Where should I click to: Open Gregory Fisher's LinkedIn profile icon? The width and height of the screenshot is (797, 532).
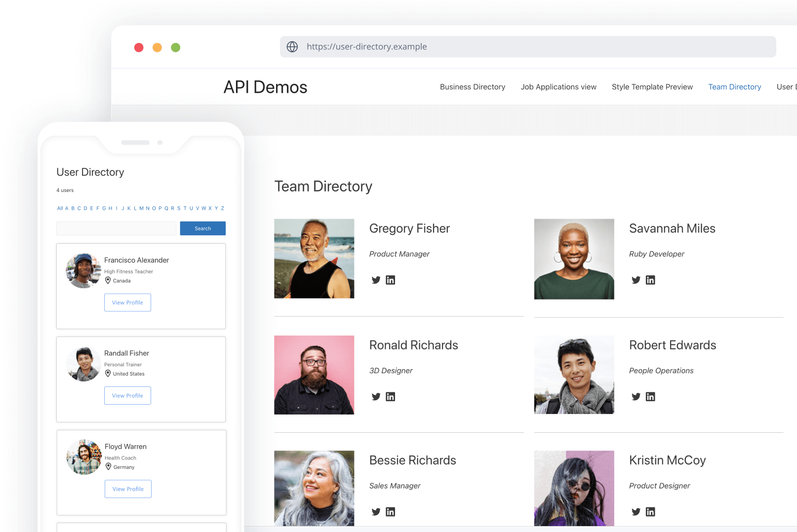(390, 280)
